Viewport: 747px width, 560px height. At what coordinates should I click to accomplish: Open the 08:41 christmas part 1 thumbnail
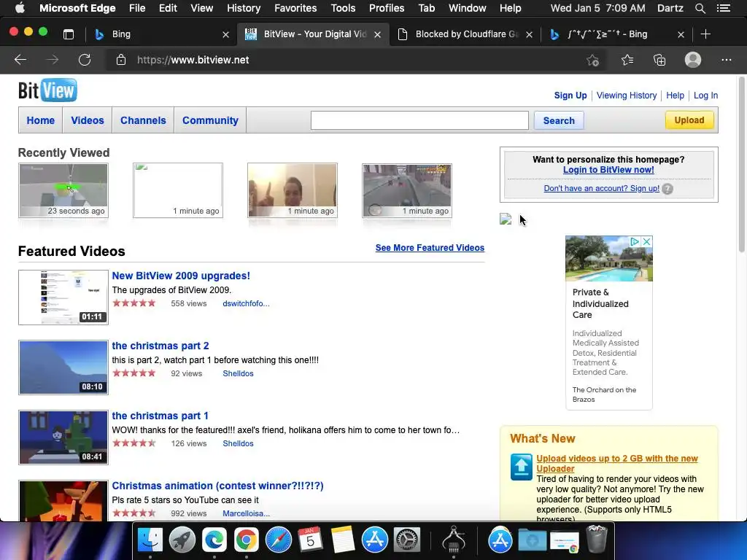coord(63,437)
